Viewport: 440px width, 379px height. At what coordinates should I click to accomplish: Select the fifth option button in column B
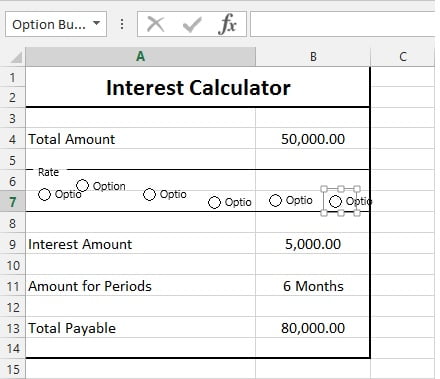coord(275,200)
